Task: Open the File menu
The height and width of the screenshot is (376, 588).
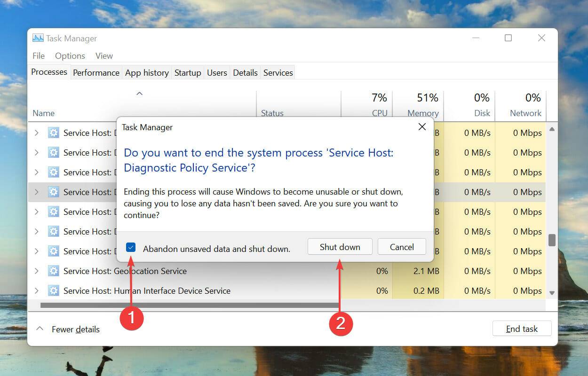Action: (39, 55)
